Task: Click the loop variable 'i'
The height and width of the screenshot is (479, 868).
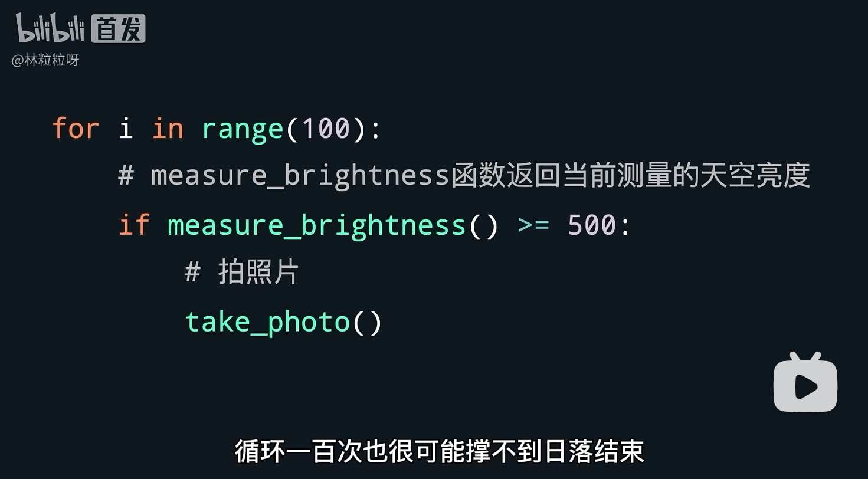Action: (x=126, y=128)
